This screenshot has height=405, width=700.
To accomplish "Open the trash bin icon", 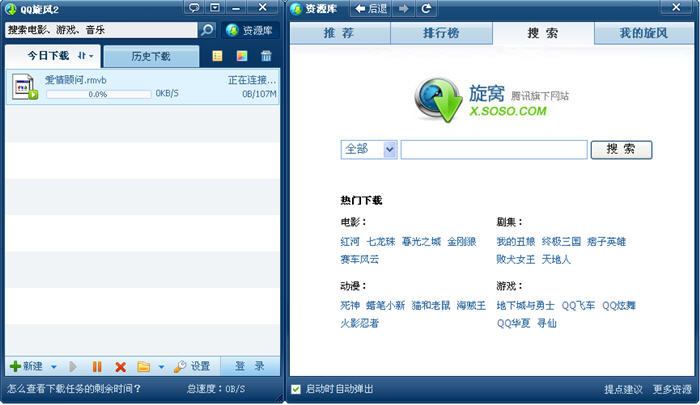I will tap(266, 57).
